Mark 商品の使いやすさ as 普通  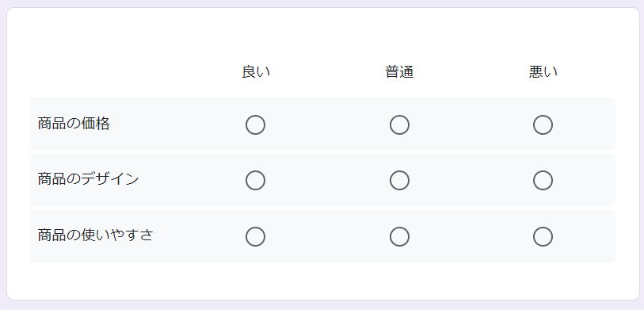tap(399, 237)
